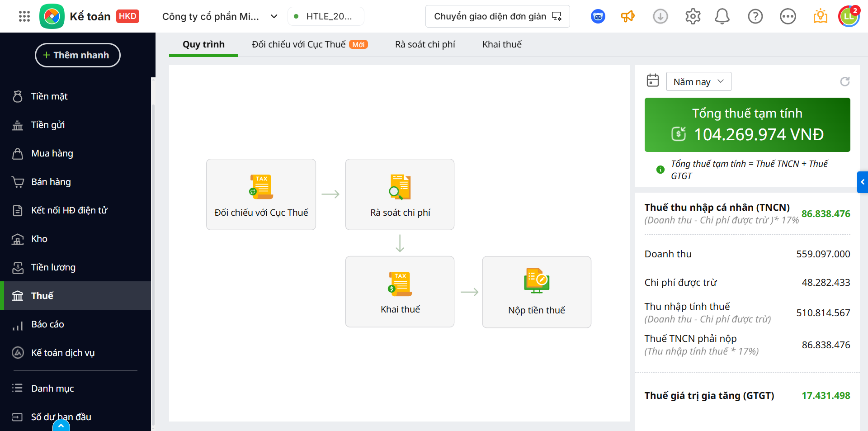Click the Thêm nhanh button

78,55
